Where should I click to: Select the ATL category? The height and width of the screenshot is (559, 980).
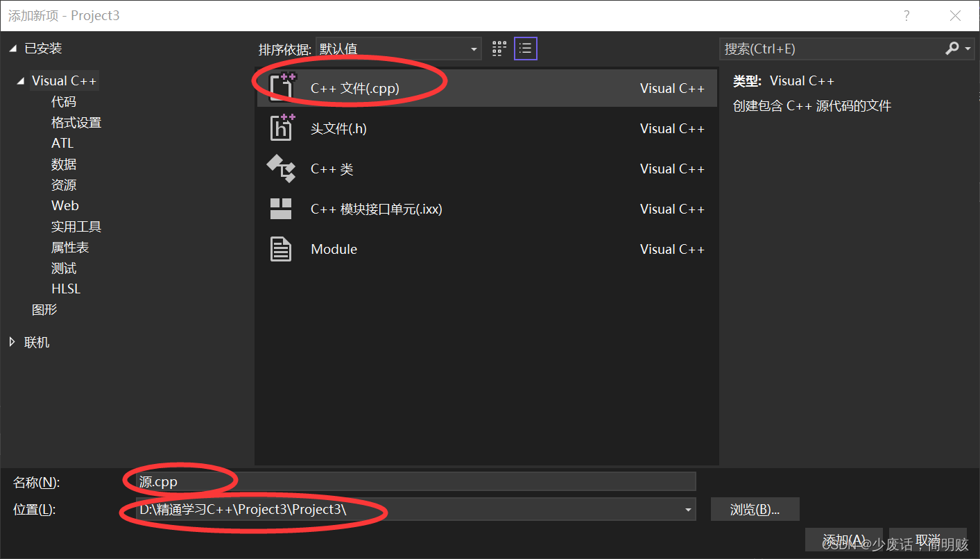tap(62, 144)
